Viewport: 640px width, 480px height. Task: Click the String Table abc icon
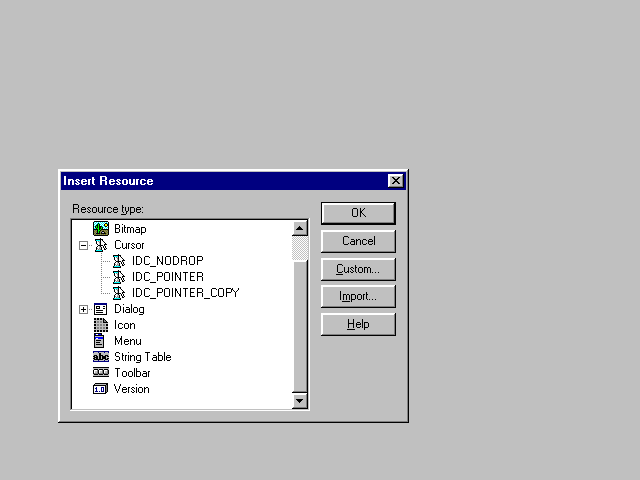click(x=100, y=357)
